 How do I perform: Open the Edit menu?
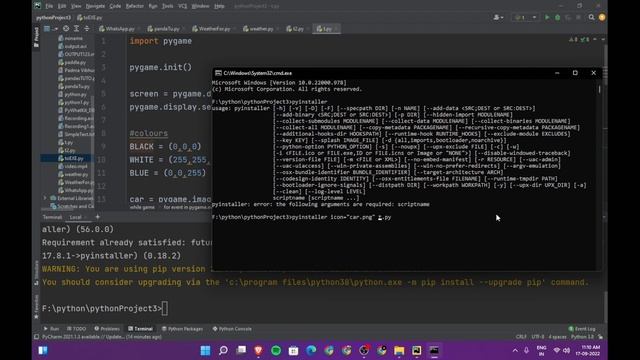click(x=62, y=6)
